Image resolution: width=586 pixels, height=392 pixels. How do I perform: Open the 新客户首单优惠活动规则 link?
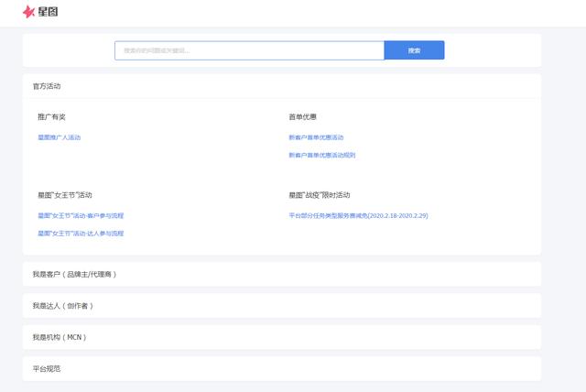click(x=321, y=155)
